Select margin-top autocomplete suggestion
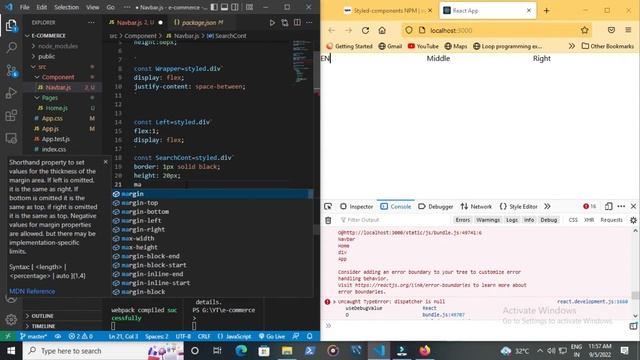 point(212,203)
